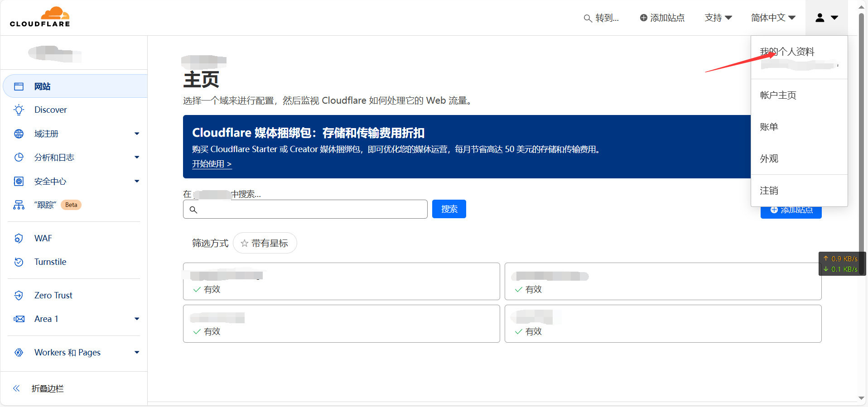
Task: Click the Cloudflare logo
Action: (40, 17)
